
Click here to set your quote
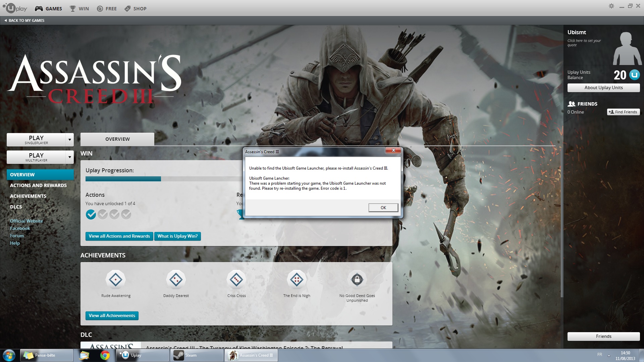(x=584, y=43)
